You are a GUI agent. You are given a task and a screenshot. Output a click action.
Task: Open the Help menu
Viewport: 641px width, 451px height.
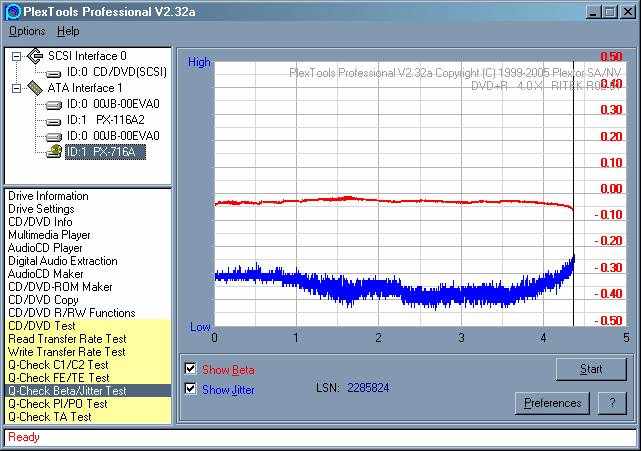tap(68, 31)
